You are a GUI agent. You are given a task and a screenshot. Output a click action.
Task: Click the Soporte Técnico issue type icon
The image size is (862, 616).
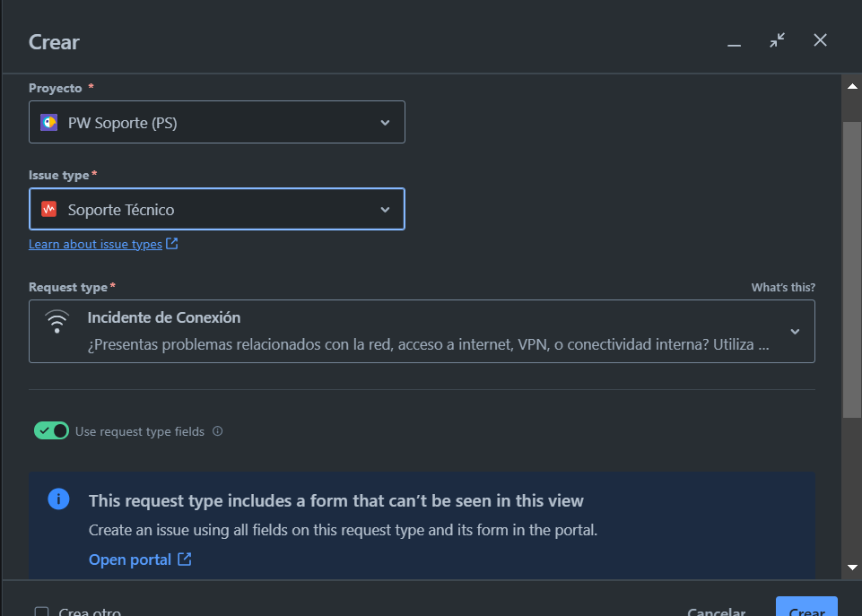pos(49,210)
